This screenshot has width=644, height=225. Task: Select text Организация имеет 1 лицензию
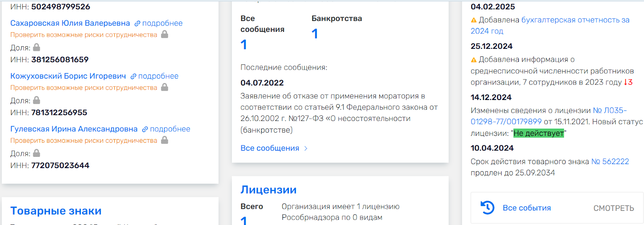(341, 206)
